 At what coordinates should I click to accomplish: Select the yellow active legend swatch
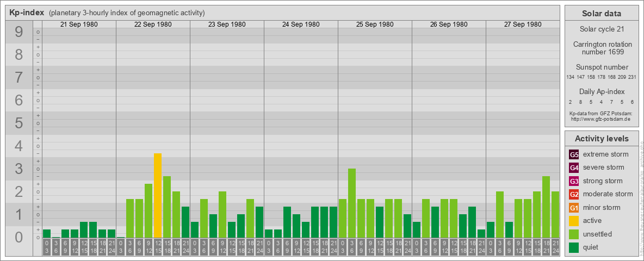point(574,221)
